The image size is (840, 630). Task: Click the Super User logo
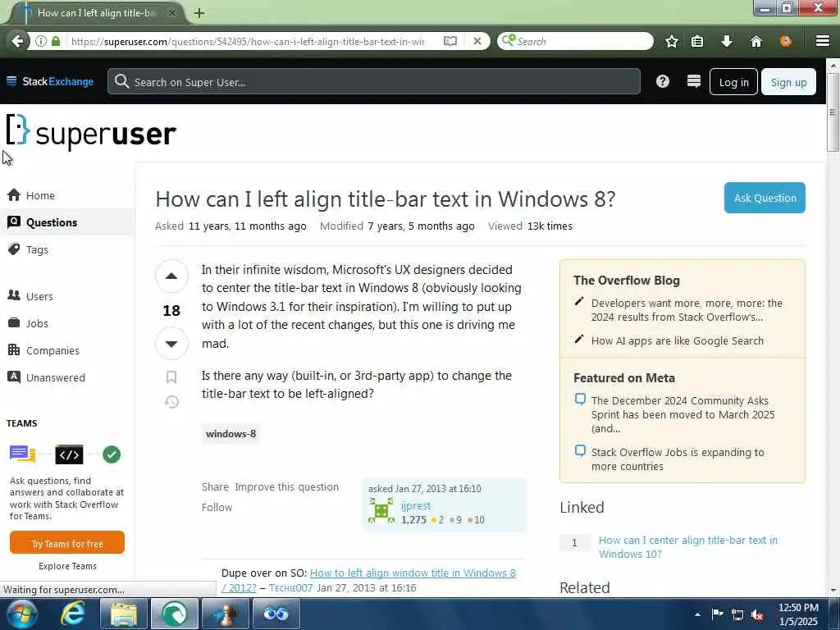click(x=91, y=131)
